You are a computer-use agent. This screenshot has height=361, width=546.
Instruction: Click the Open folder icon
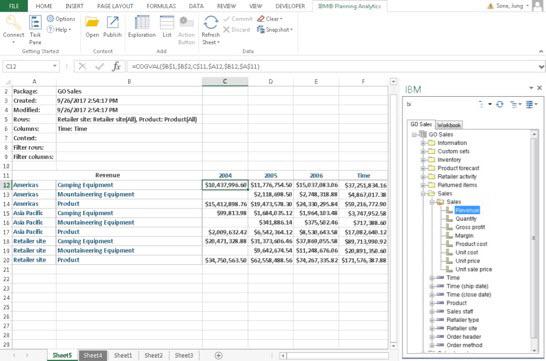pyautogui.click(x=92, y=23)
